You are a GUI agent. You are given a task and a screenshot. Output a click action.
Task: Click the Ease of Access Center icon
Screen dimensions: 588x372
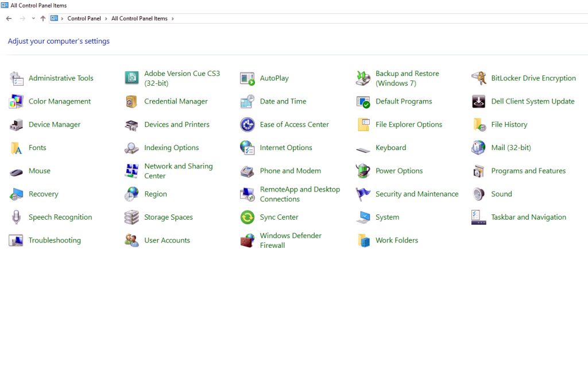pyautogui.click(x=247, y=125)
